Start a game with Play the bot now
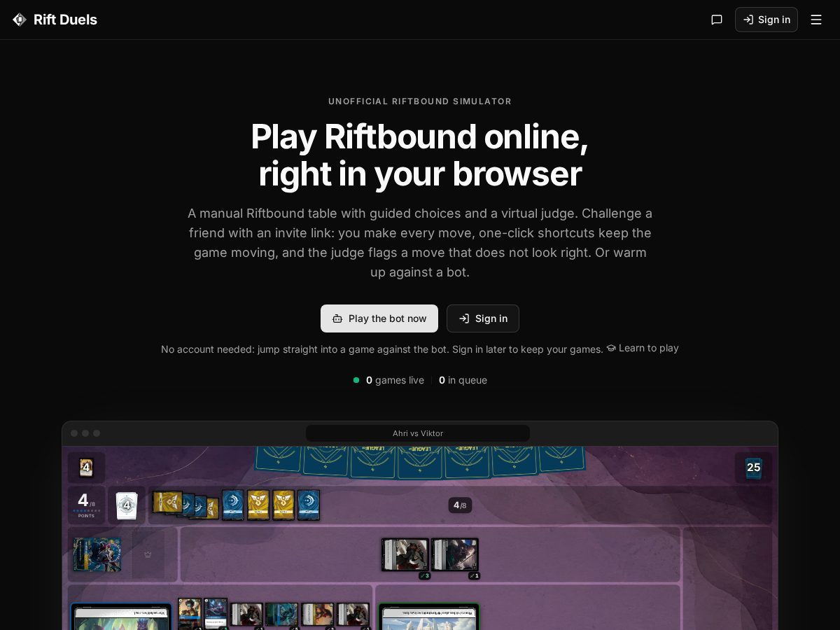 pos(379,318)
